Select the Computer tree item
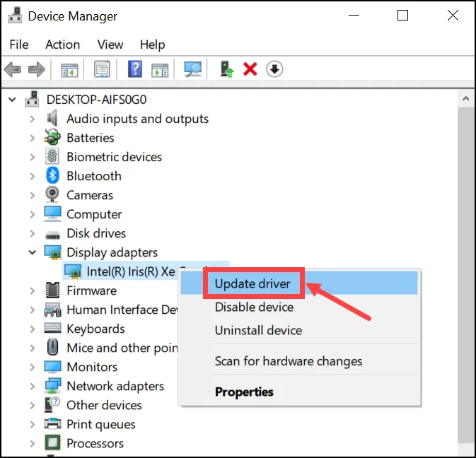This screenshot has height=458, width=476. [94, 214]
